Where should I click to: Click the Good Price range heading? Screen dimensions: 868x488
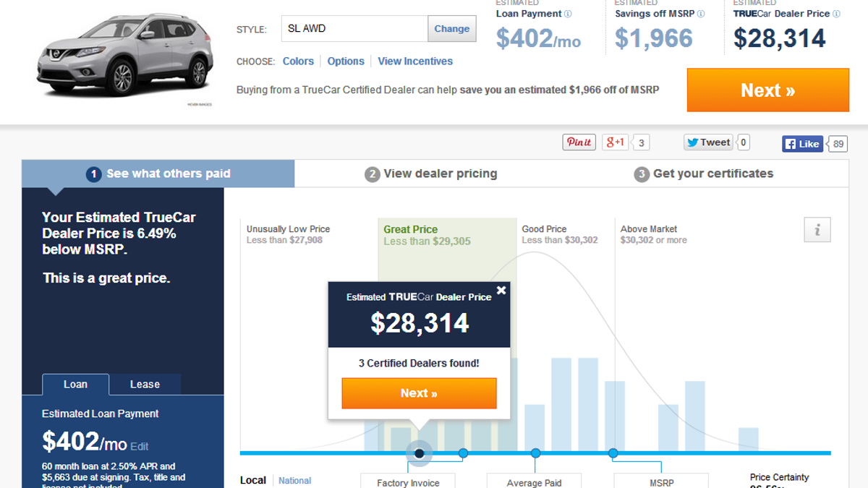coord(544,229)
